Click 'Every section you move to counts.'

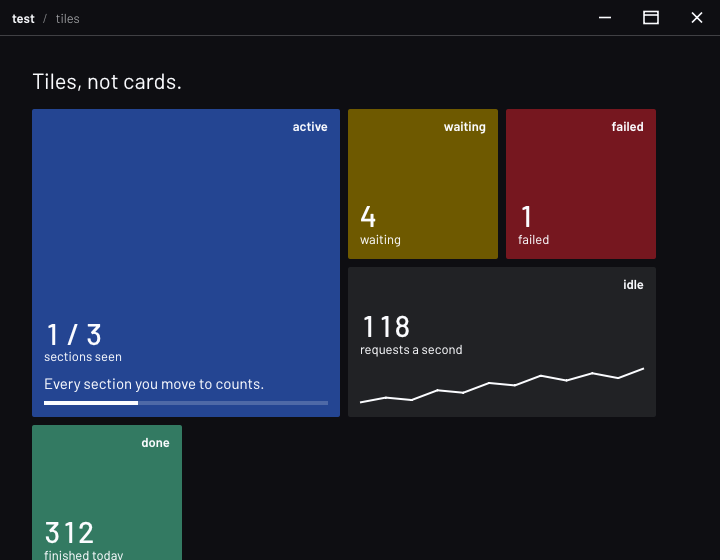coord(154,384)
